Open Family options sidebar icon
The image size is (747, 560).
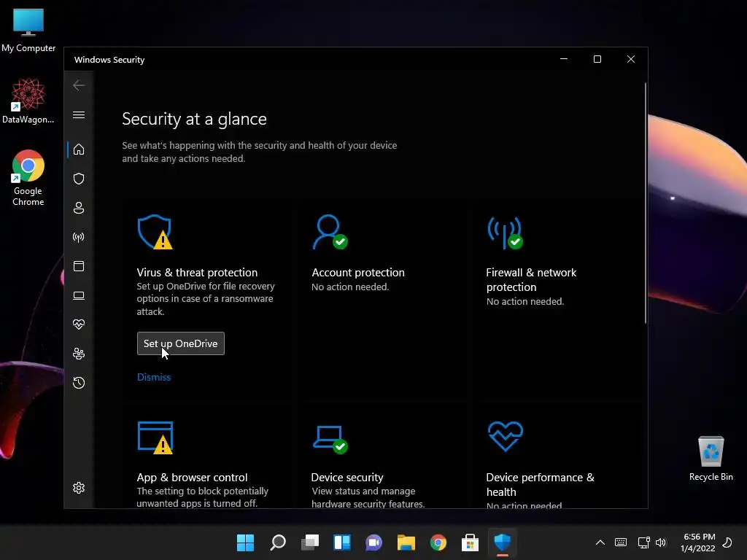[79, 354]
